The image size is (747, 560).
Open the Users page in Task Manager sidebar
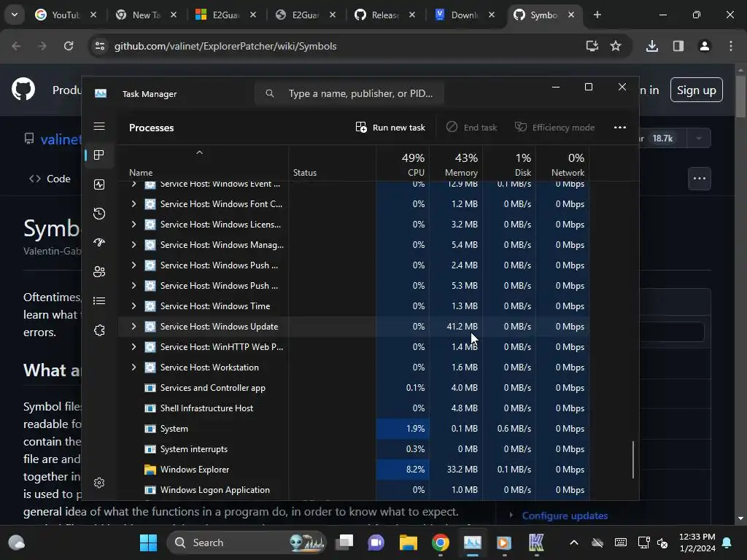click(x=99, y=271)
